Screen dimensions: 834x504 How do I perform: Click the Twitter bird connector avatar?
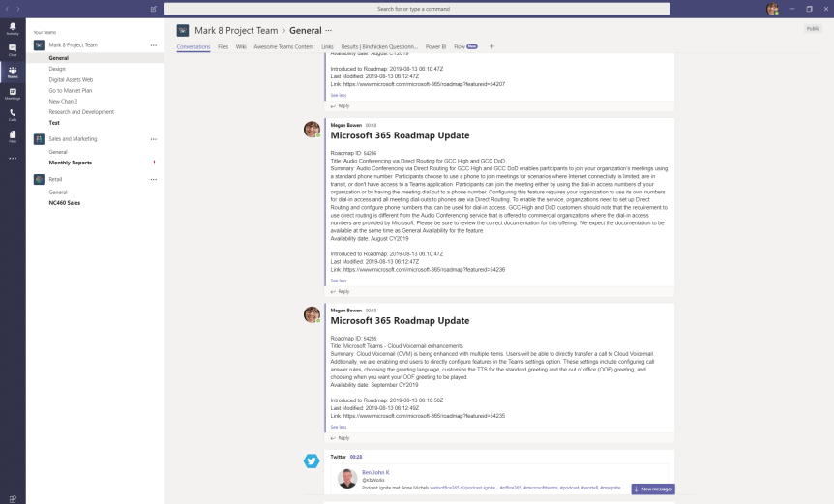click(312, 461)
